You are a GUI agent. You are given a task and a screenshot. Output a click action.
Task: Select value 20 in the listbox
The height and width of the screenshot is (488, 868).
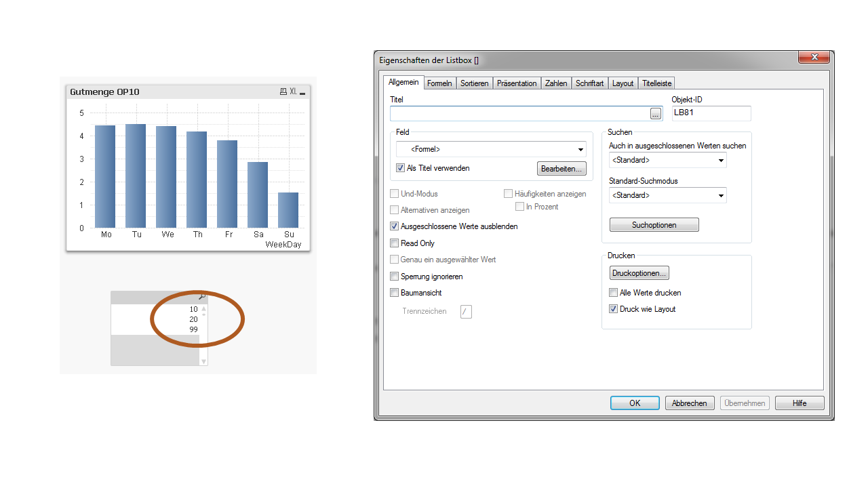[x=193, y=319]
